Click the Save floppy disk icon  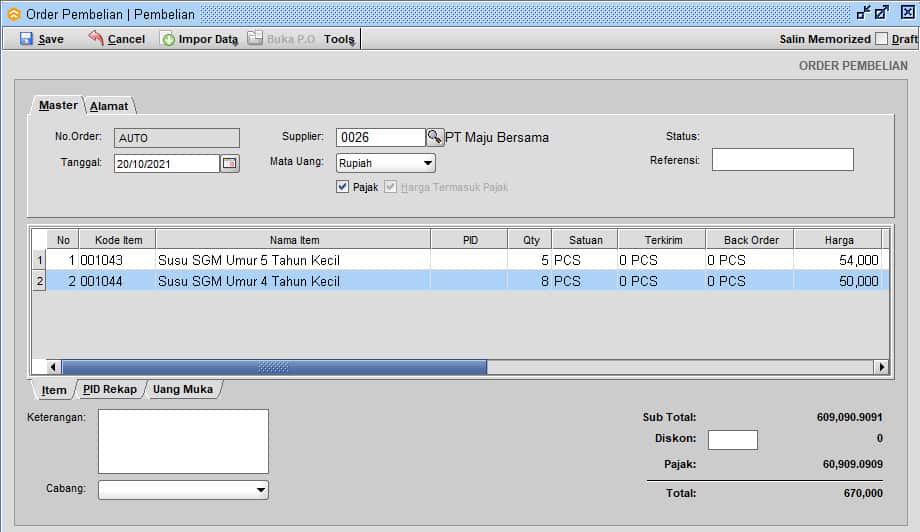(x=26, y=39)
